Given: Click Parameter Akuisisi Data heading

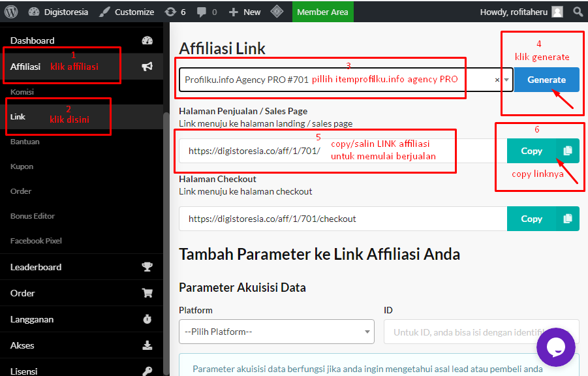Looking at the screenshot, I should pyautogui.click(x=242, y=287).
